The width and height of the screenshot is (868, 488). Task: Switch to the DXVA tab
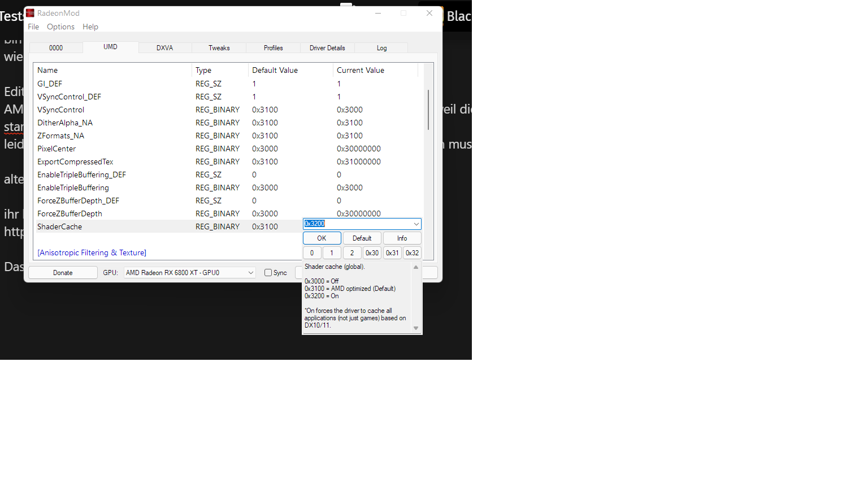click(165, 48)
